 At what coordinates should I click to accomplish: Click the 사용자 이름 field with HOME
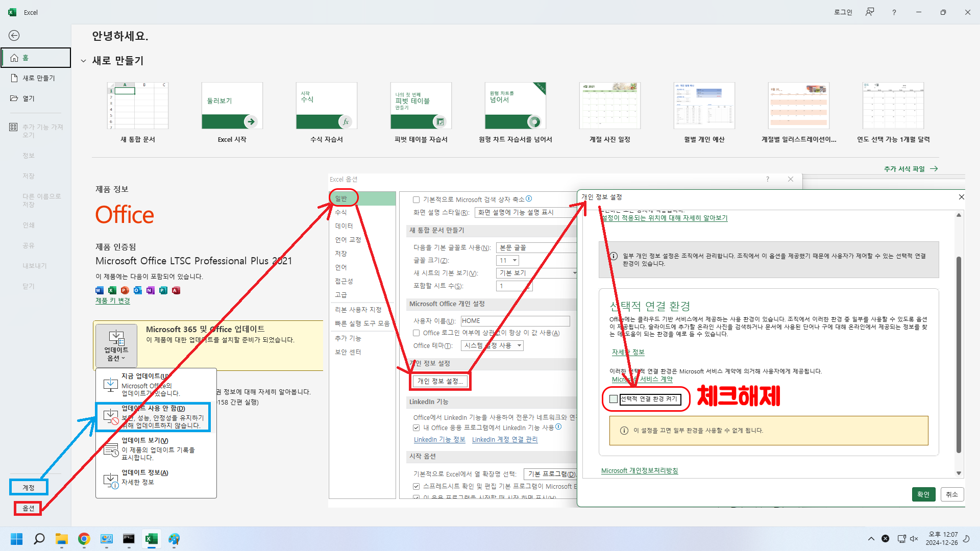click(x=516, y=321)
